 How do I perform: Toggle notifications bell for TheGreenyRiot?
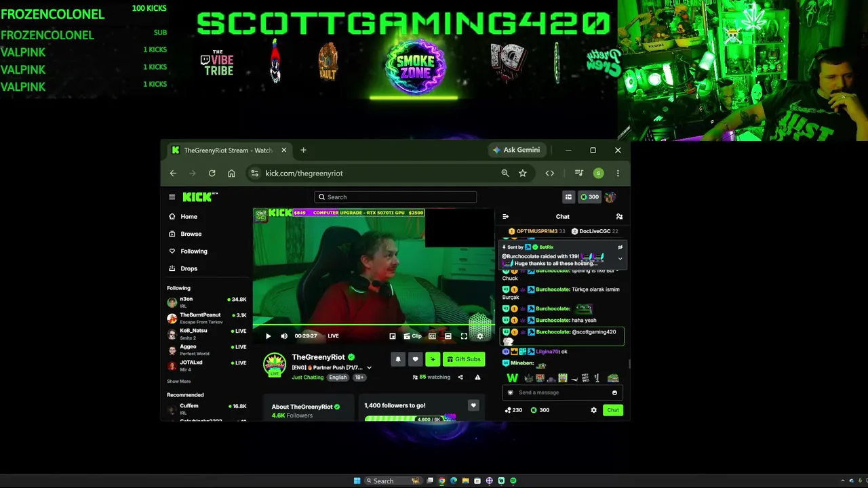(x=398, y=359)
